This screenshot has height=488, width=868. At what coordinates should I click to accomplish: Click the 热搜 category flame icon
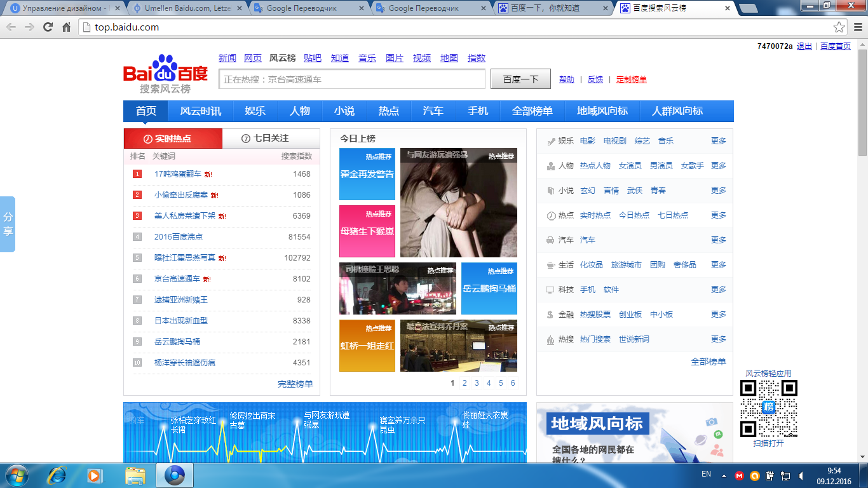tap(550, 339)
